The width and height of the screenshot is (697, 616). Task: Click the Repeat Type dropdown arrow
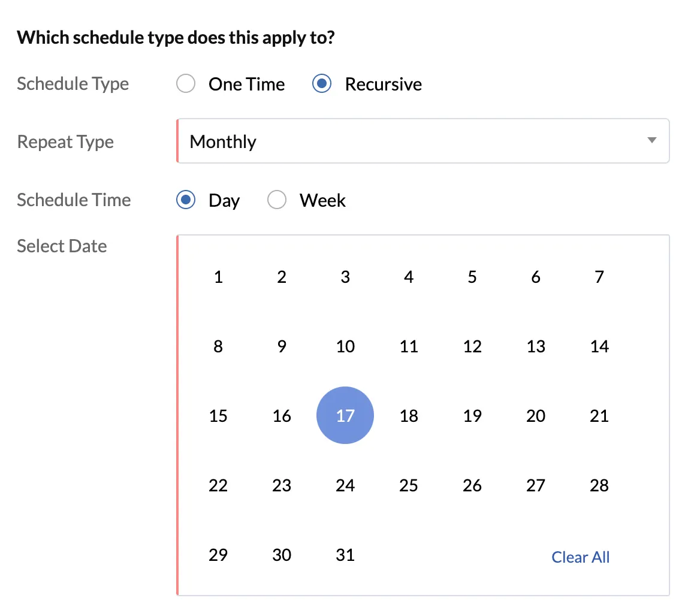[651, 140]
